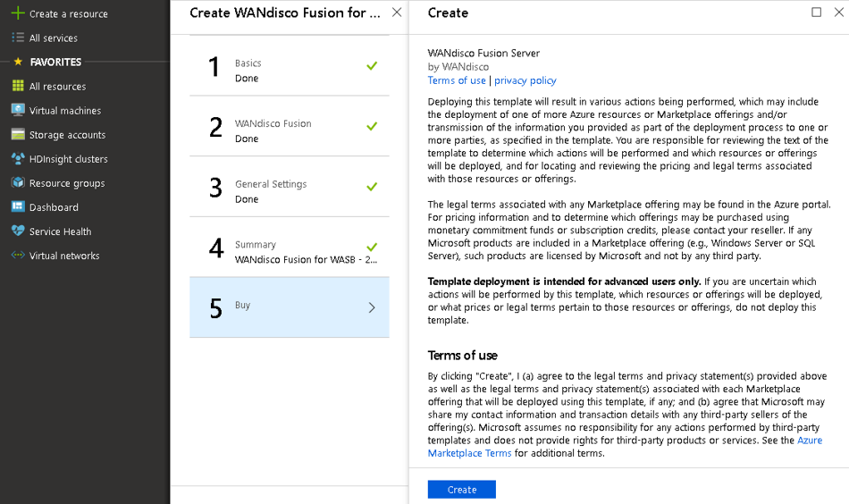Click the Storage accounts icon
The height and width of the screenshot is (504, 849).
pos(18,134)
